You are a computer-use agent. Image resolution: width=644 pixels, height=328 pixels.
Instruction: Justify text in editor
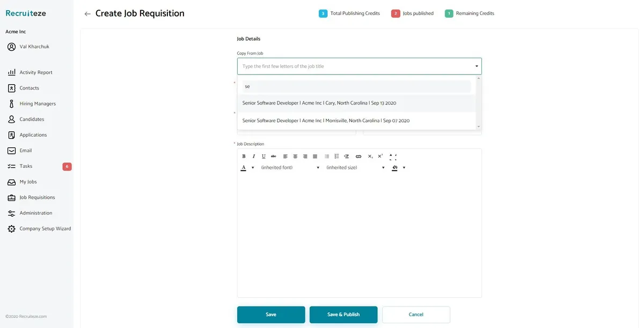pyautogui.click(x=315, y=156)
